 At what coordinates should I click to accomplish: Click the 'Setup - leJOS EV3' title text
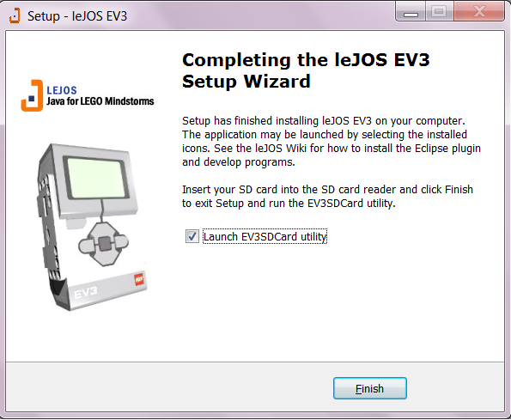pos(77,16)
